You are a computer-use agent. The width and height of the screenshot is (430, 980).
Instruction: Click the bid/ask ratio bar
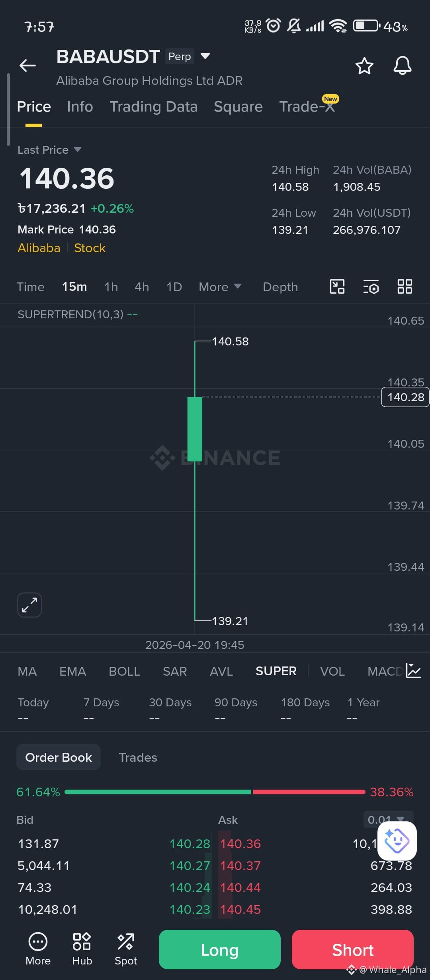(x=215, y=792)
